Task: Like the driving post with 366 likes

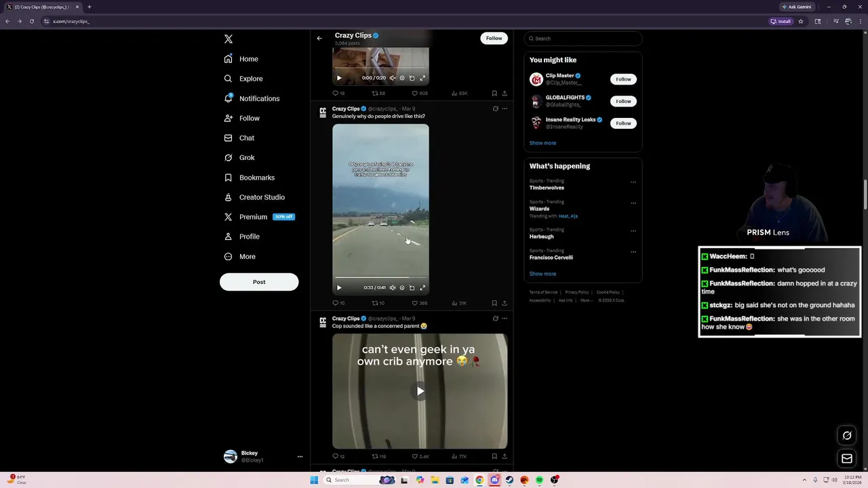Action: (x=419, y=303)
